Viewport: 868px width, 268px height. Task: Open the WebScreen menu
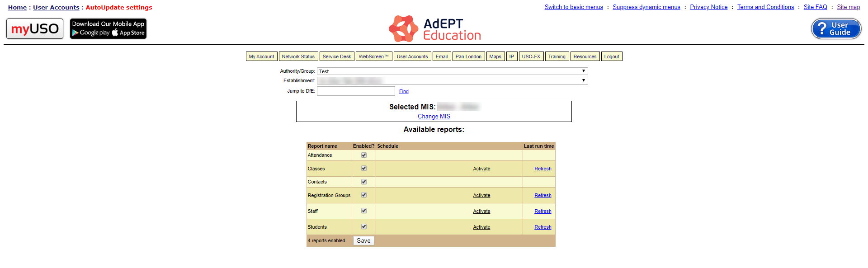[x=374, y=56]
